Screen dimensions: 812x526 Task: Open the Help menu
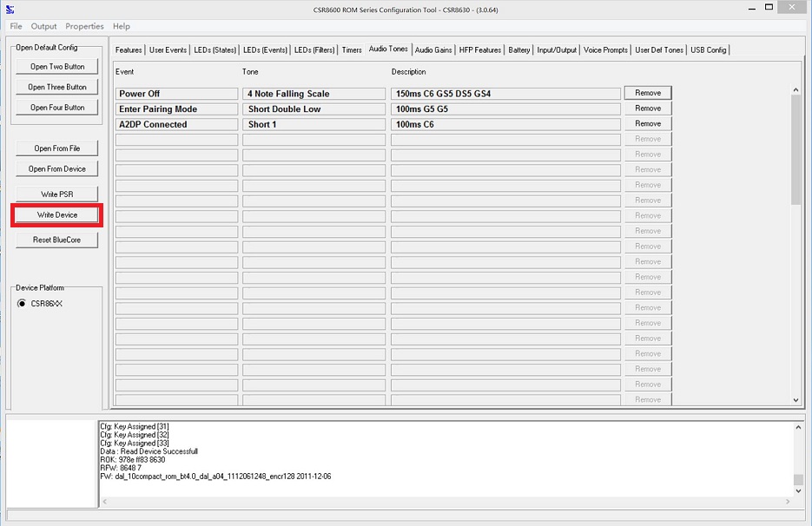[122, 26]
